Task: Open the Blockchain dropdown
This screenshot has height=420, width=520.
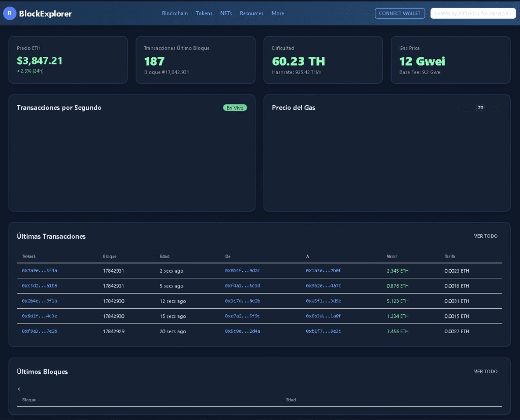Action: [175, 13]
